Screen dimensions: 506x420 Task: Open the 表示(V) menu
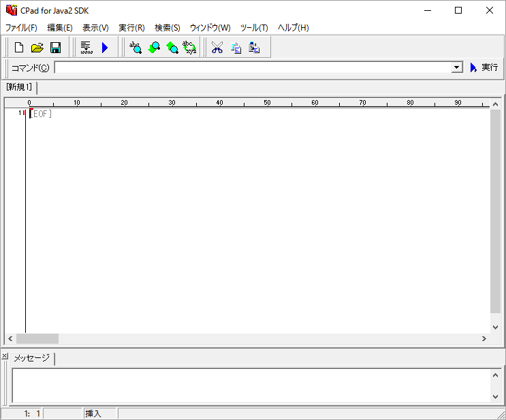[x=95, y=28]
